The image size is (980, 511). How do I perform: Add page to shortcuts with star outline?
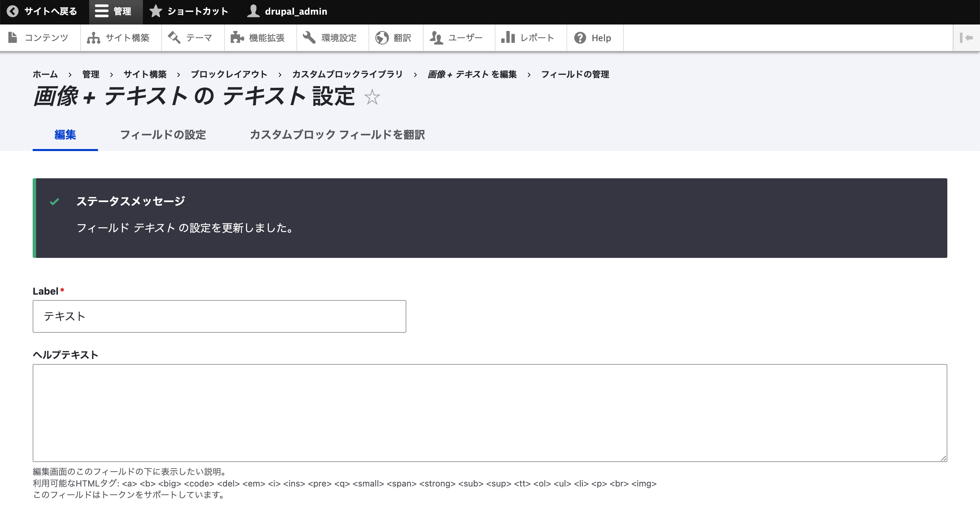(372, 97)
